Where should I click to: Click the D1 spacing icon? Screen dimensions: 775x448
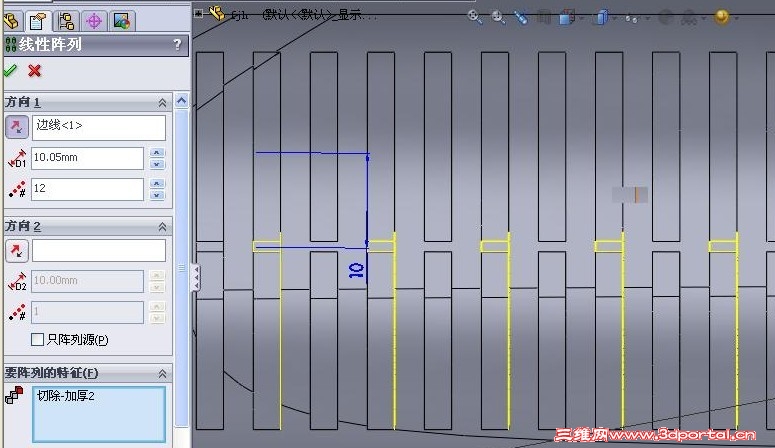(x=17, y=159)
